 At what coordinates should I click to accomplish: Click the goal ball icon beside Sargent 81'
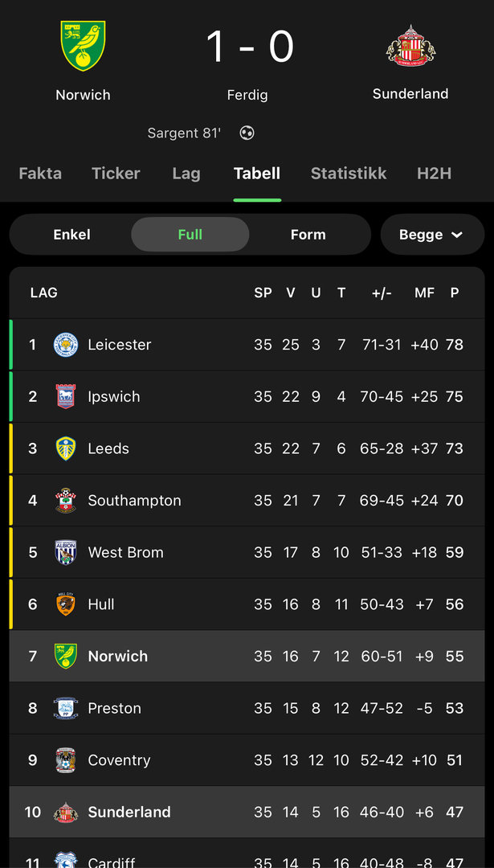247,133
